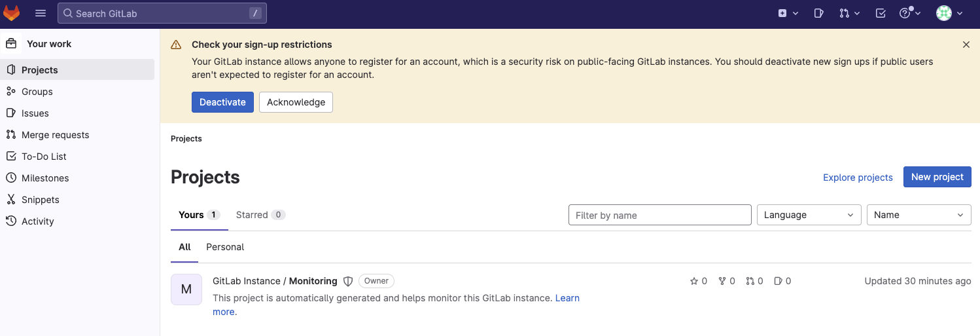Open Milestones in the sidebar

coord(77,178)
